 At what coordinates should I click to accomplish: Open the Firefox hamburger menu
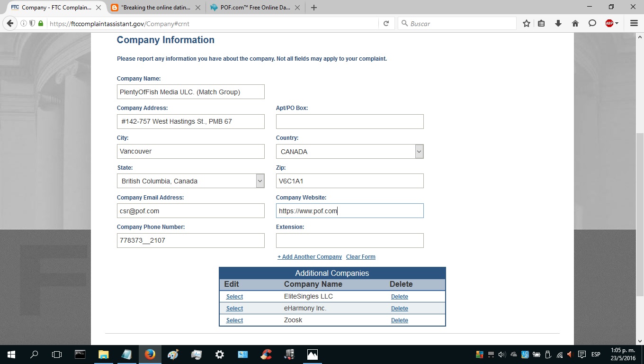click(x=634, y=24)
